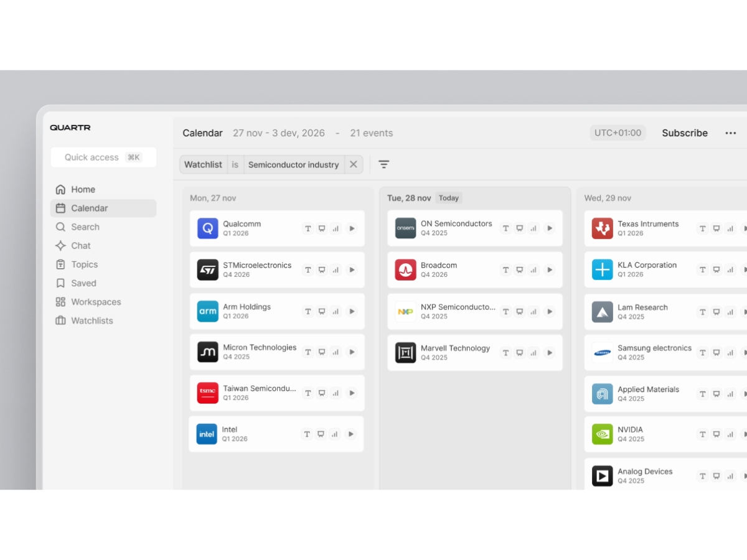Open ON Semiconductors transcript icon
The width and height of the screenshot is (747, 560).
pyautogui.click(x=505, y=228)
